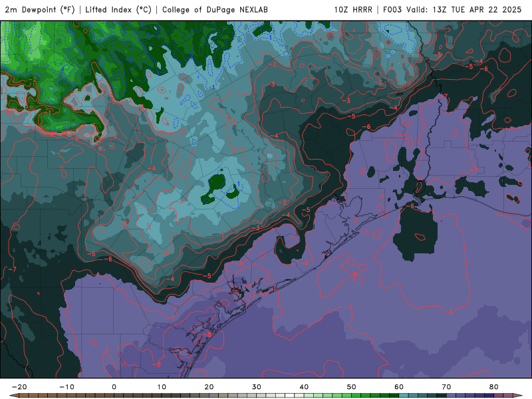Click the right arrow tip of the color bar
532x399 pixels.
(x=519, y=396)
